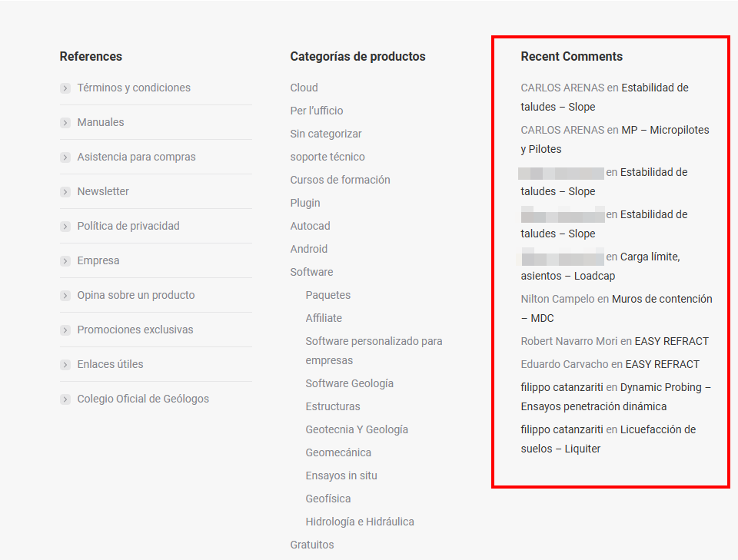Click the Estabilidad de taludes – Slope comment link
The image size is (738, 560).
coord(655,88)
